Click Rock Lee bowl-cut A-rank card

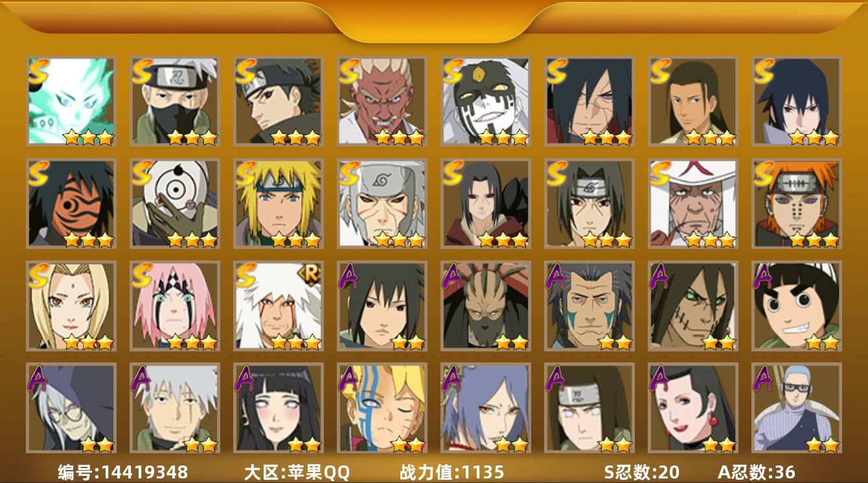[797, 306]
